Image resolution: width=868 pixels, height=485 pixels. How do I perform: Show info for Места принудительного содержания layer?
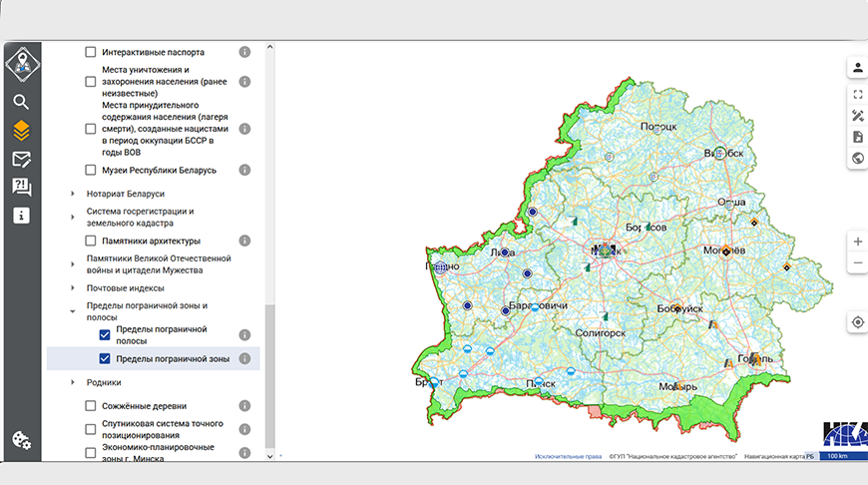(x=244, y=129)
